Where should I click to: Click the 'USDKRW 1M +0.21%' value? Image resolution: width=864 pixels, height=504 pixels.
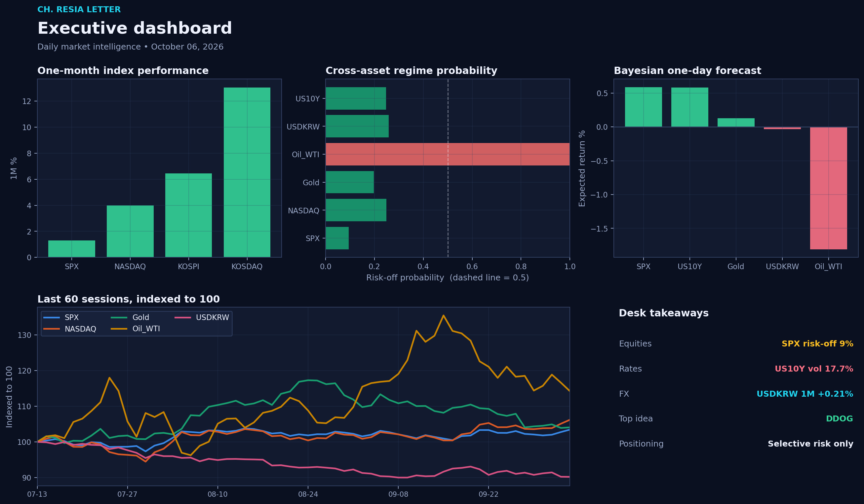[x=805, y=394]
